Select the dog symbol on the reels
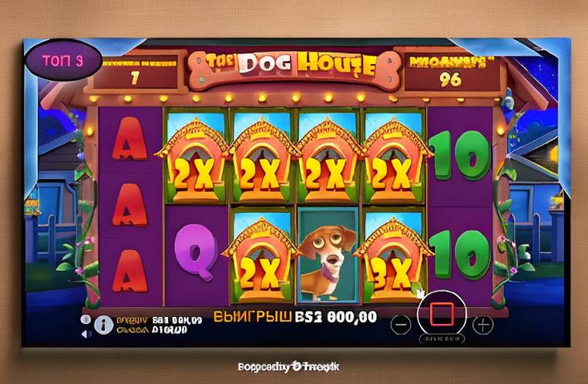588x384 pixels. [x=328, y=255]
